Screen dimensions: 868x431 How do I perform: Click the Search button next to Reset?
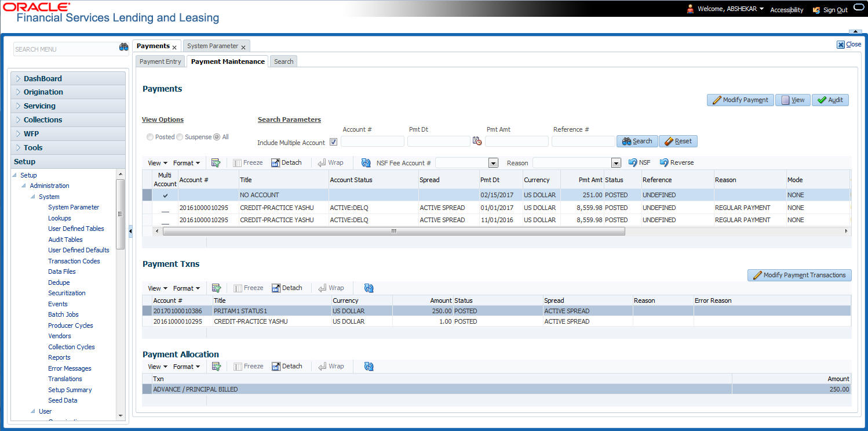click(x=637, y=142)
